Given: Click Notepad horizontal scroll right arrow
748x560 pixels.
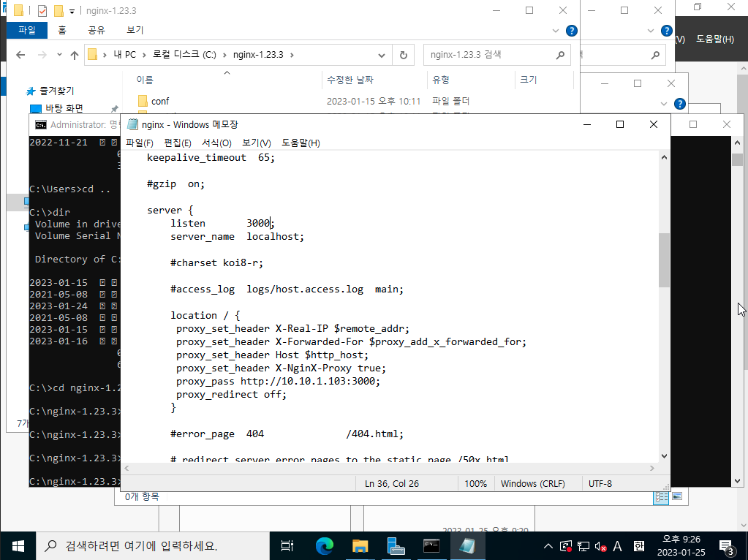Looking at the screenshot, I should tap(652, 469).
